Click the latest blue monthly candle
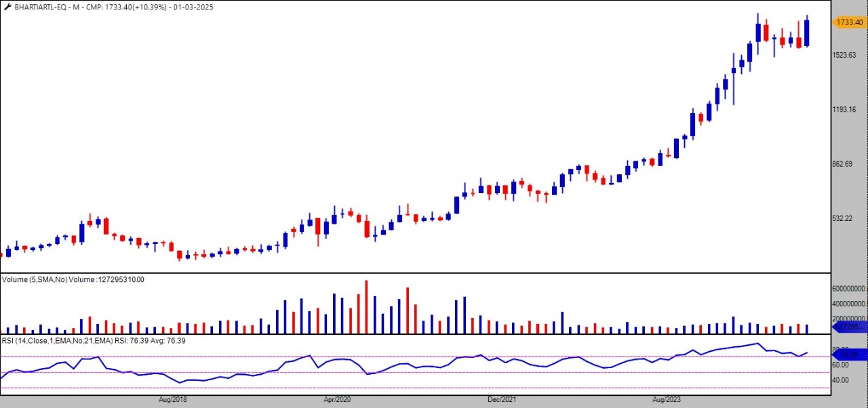Viewport: 868px width, 408px height. click(806, 33)
